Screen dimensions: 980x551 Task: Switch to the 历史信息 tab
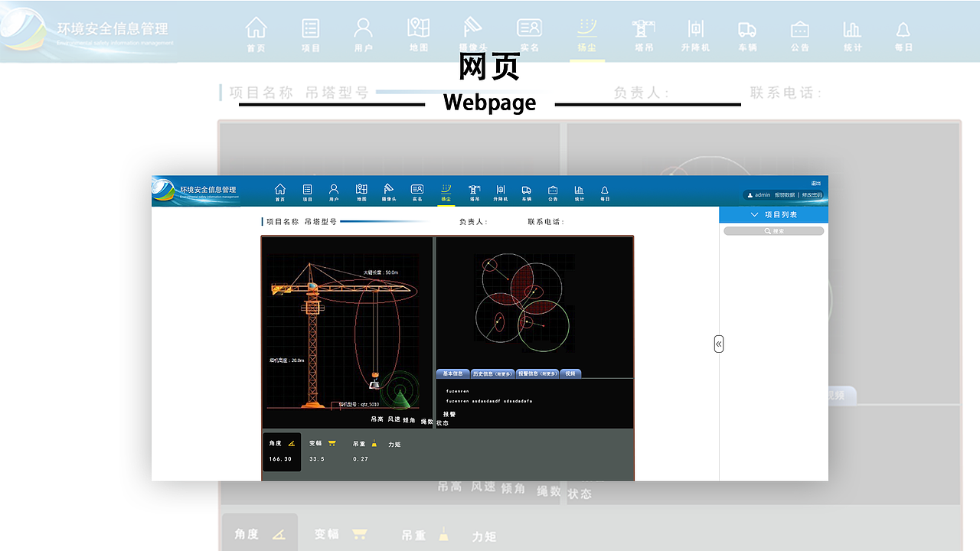[x=492, y=374]
